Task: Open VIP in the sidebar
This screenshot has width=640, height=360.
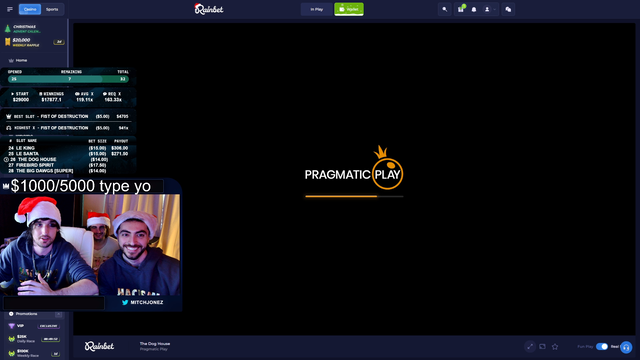Action: (x=20, y=326)
